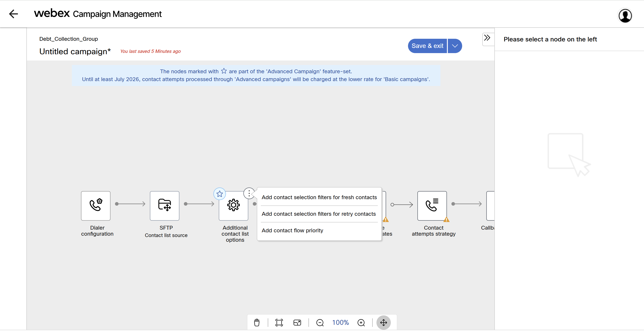Click the back arrow icon

tap(13, 14)
